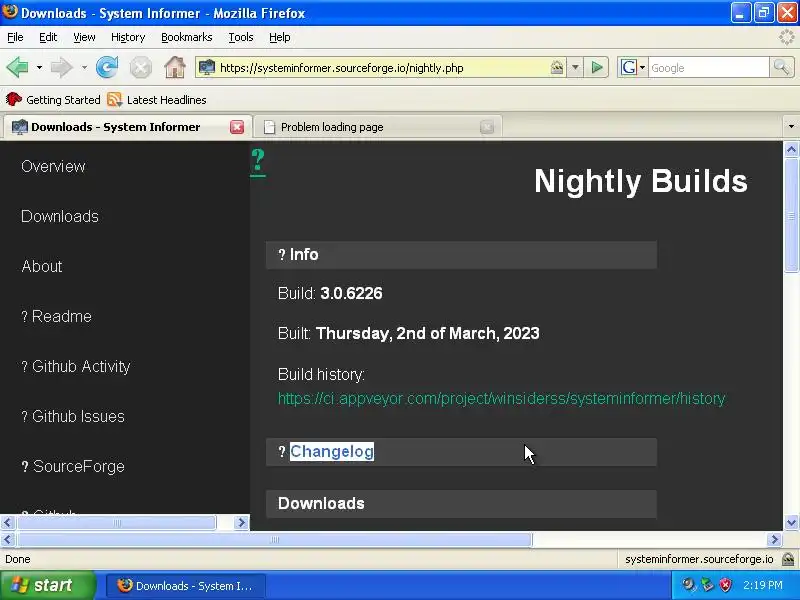This screenshot has height=600, width=800.
Task: Click the page scrollbar up arrow
Action: click(x=791, y=149)
